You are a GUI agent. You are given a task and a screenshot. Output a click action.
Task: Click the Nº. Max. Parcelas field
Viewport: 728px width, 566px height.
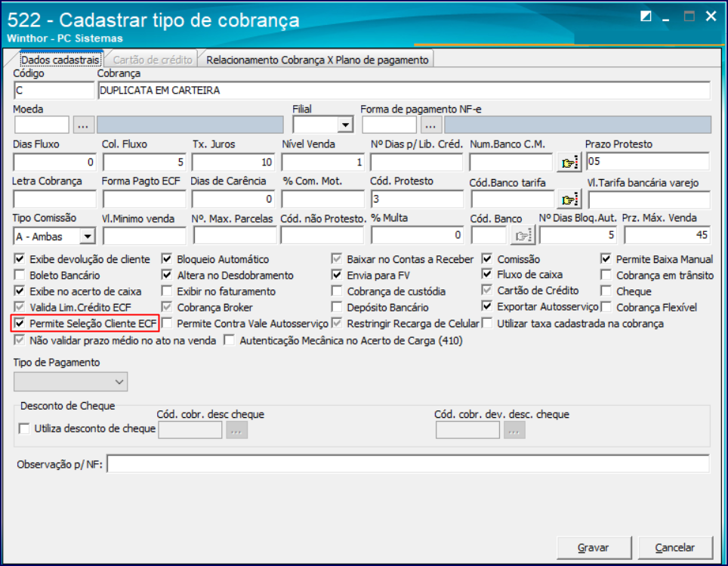[234, 236]
